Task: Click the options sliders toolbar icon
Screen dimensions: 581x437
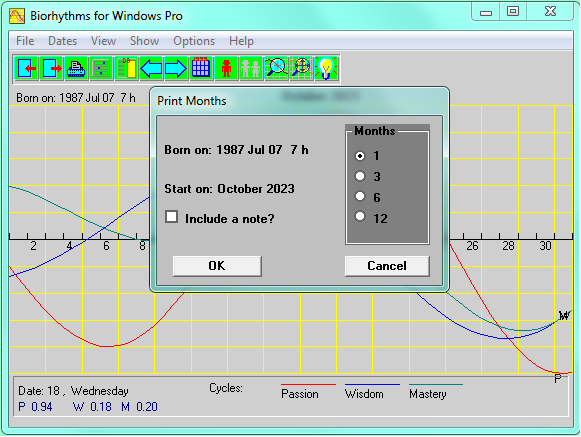Action: (x=101, y=68)
